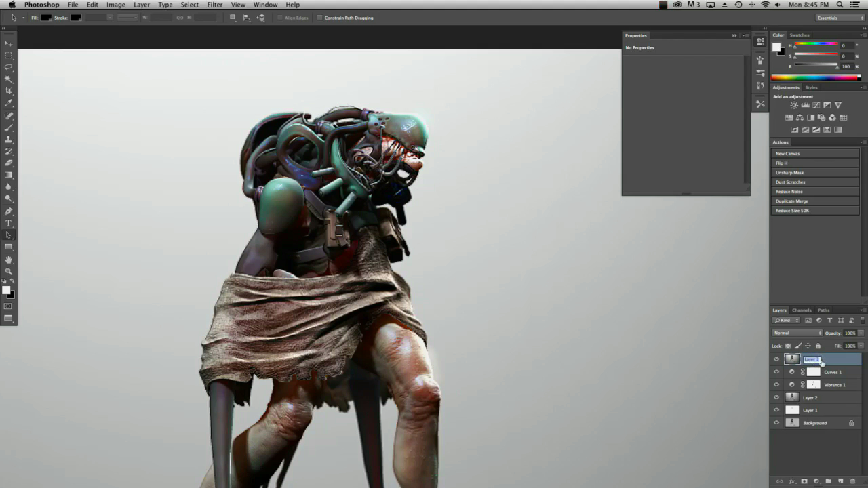Toggle visibility of Curves 1 layer

point(776,371)
